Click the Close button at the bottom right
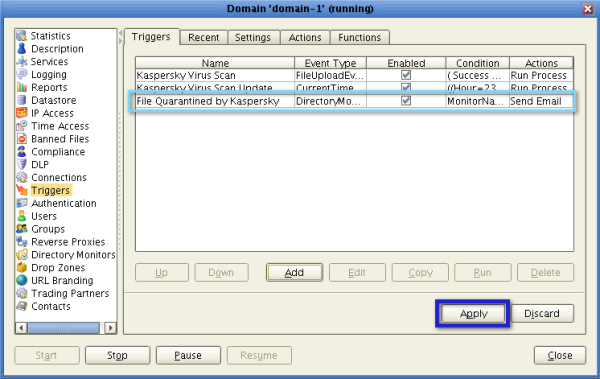 (x=560, y=355)
